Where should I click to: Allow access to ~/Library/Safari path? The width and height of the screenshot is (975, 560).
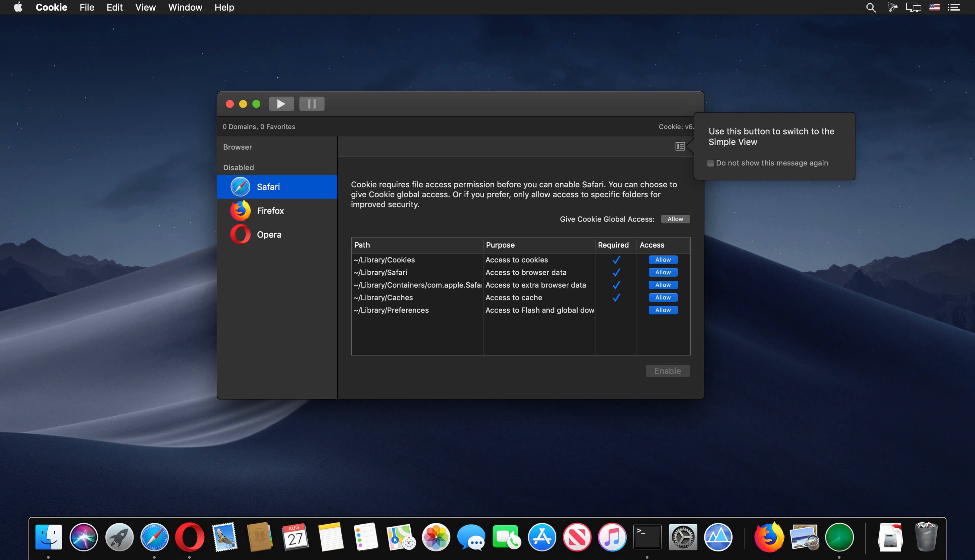pyautogui.click(x=663, y=273)
